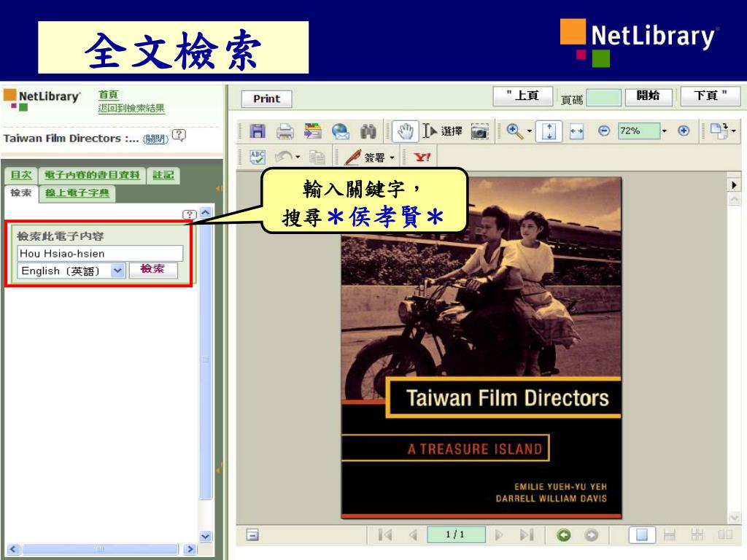Copy with the two-pages icon
Screen dimensions: 747x560
[317, 157]
